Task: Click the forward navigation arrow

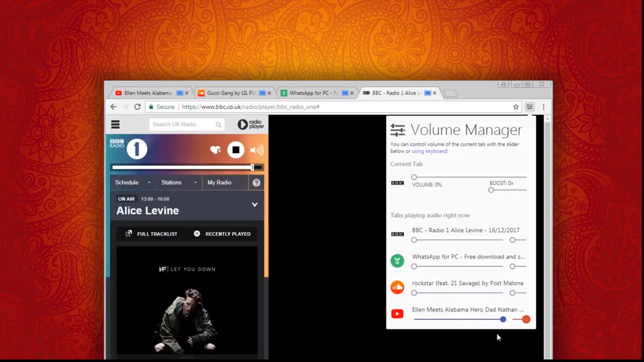Action: pyautogui.click(x=125, y=107)
